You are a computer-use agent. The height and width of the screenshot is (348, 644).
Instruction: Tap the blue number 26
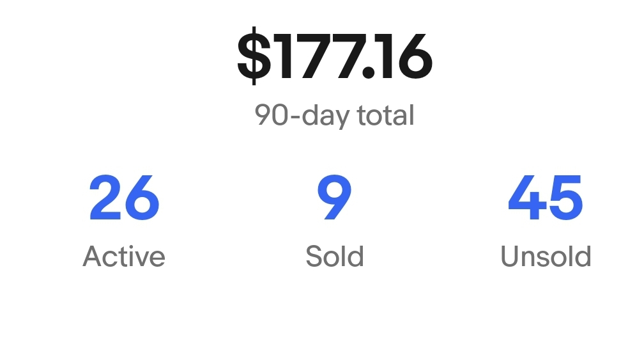(x=124, y=198)
